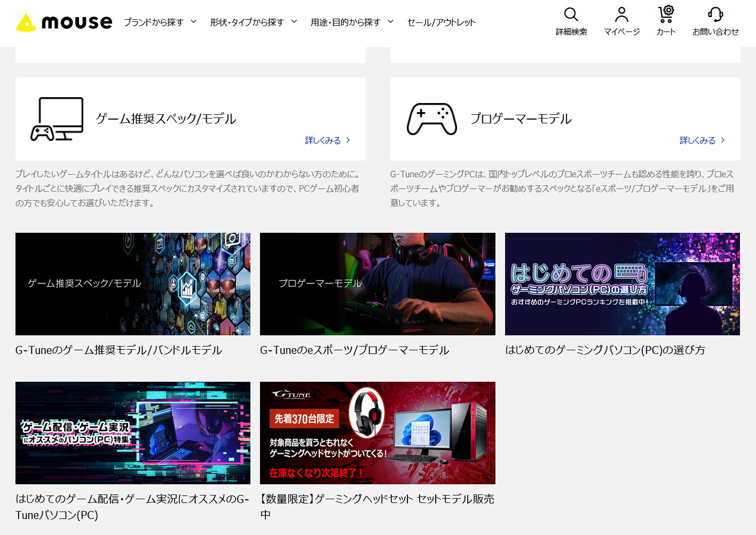This screenshot has width=756, height=535.
Task: Open ゲーム推奨スペック/モデル banner image
Action: click(133, 284)
